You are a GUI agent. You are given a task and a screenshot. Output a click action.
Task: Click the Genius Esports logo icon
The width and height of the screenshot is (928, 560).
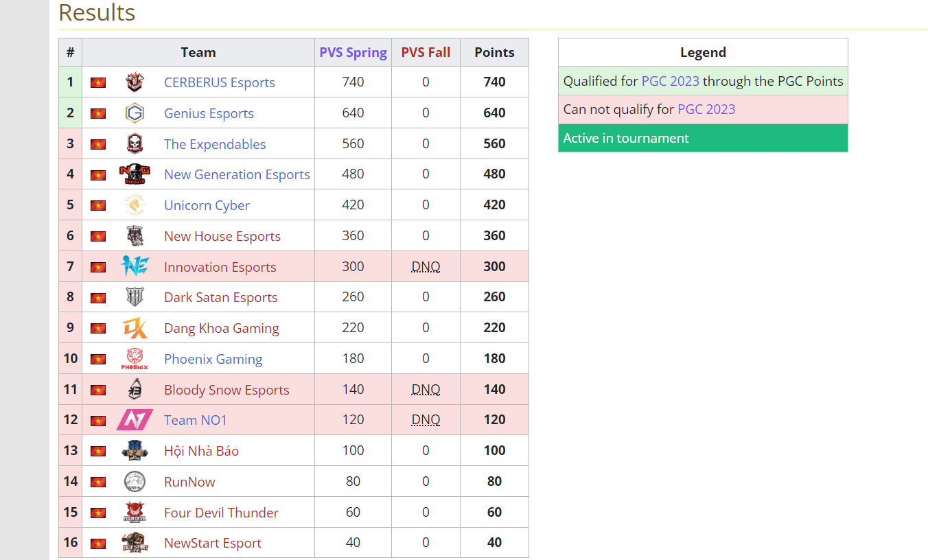click(135, 113)
